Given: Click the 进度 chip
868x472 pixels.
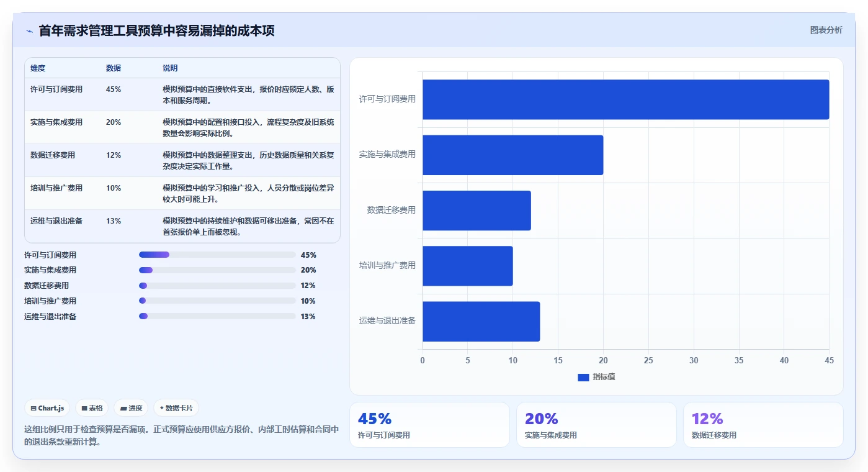Looking at the screenshot, I should [131, 408].
